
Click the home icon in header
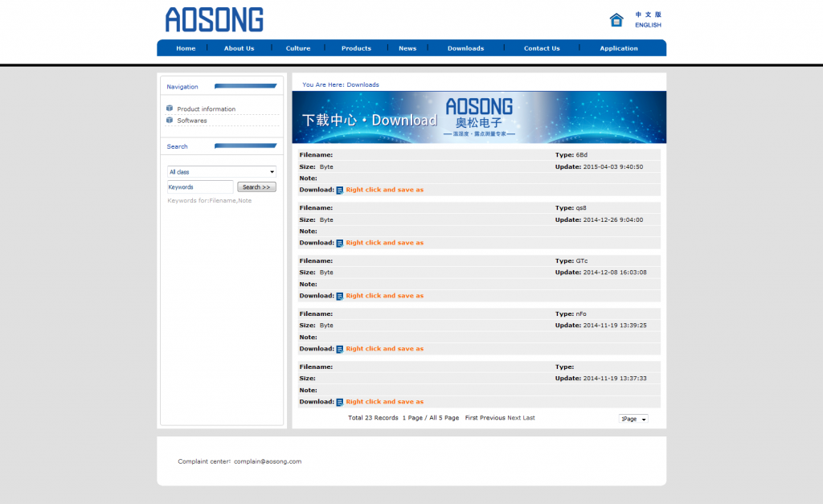[616, 20]
